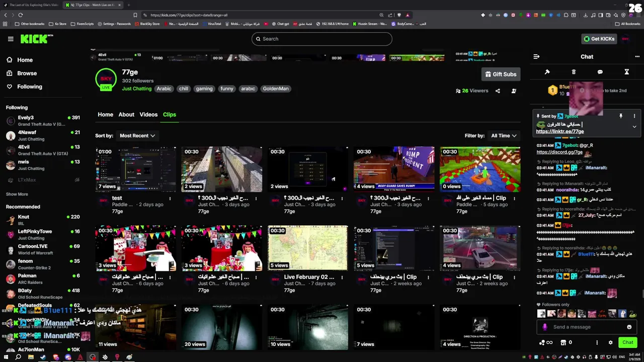Click the Get KICKs button
The width and height of the screenshot is (644, 362).
[599, 39]
